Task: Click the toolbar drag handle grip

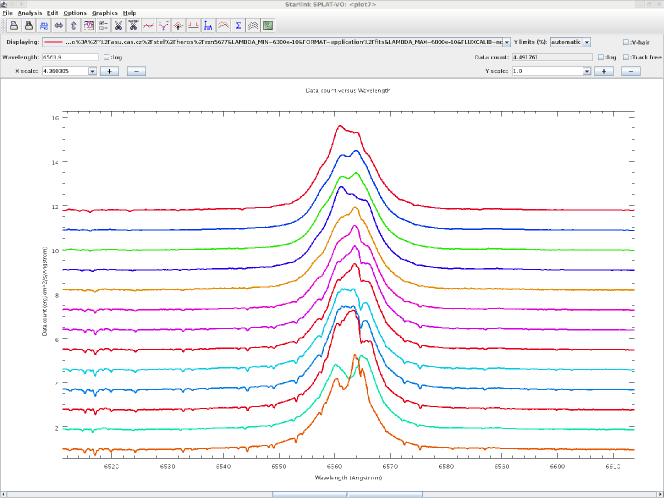Action: 3,26
